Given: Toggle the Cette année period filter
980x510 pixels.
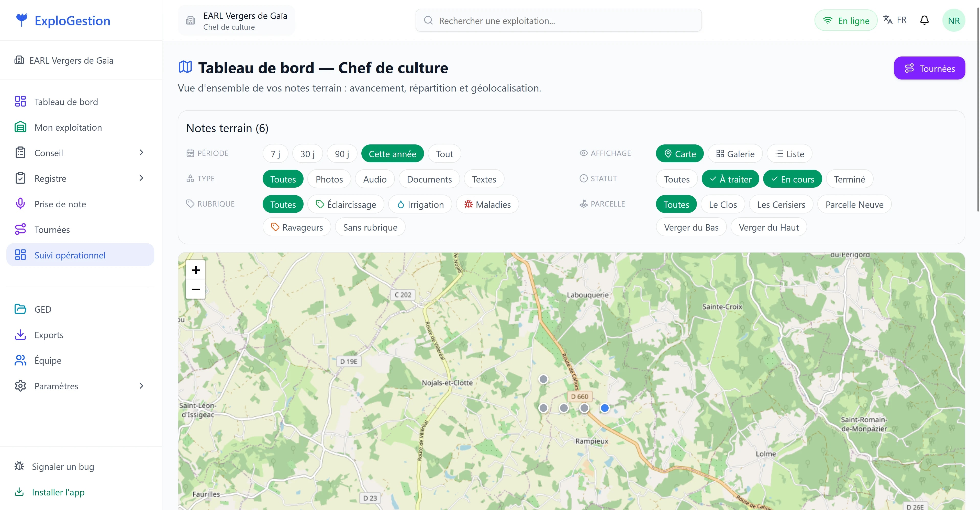Looking at the screenshot, I should point(392,154).
